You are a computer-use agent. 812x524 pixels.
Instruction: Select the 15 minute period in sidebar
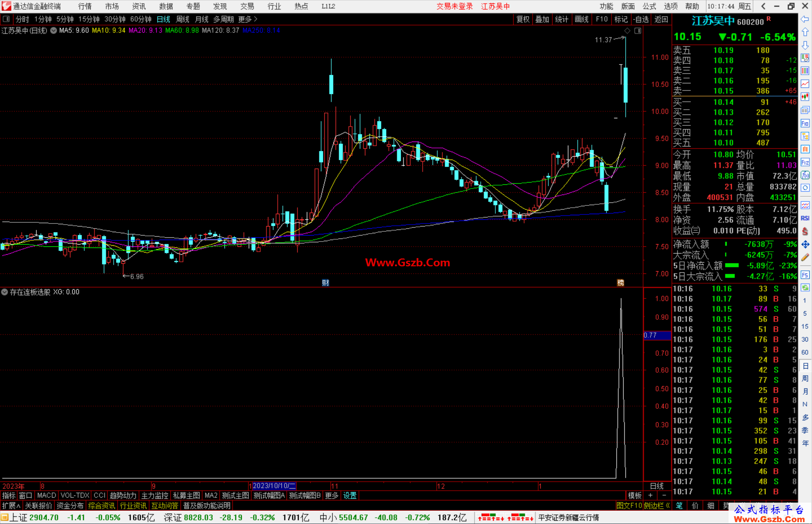tap(805, 326)
